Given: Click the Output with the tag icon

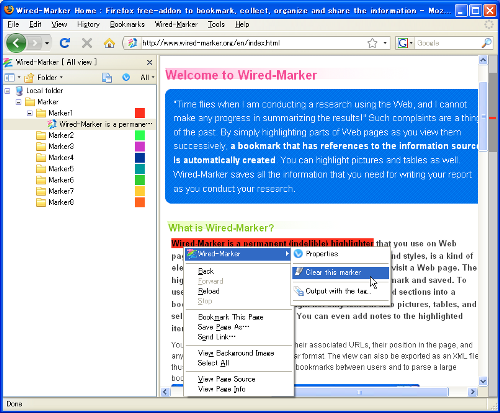Looking at the screenshot, I should click(298, 291).
